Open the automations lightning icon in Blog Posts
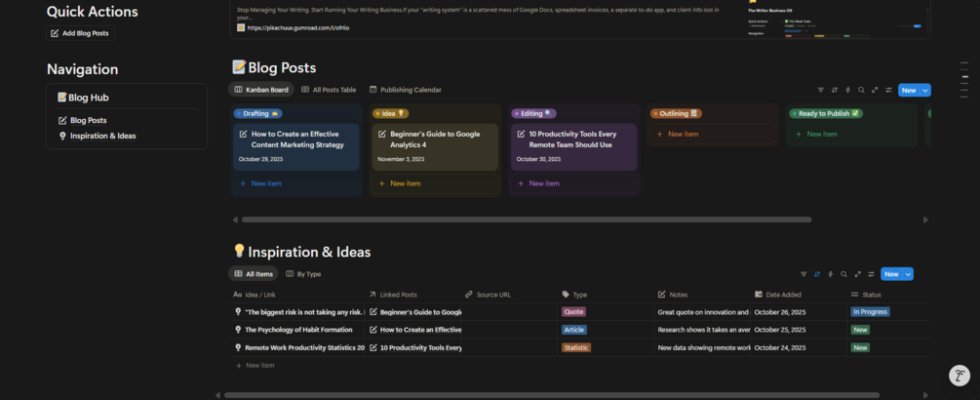The width and height of the screenshot is (980, 400). click(847, 90)
